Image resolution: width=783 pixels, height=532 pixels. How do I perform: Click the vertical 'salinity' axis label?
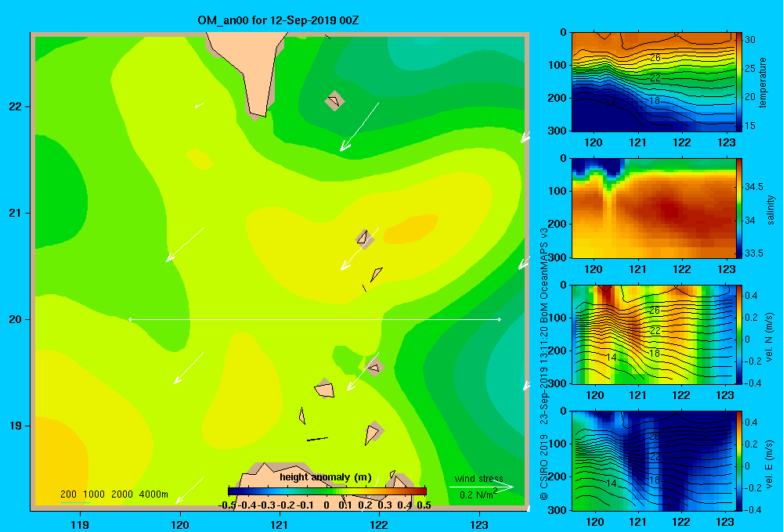pos(770,210)
